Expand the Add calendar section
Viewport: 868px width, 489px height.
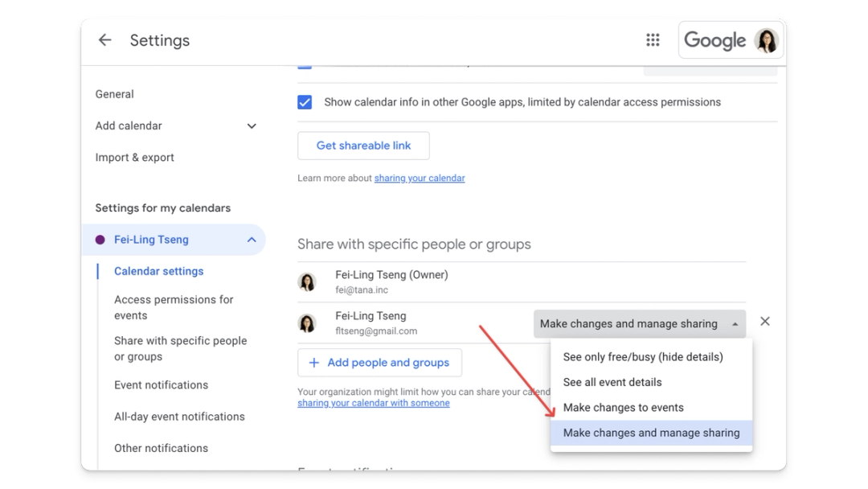[x=251, y=126]
